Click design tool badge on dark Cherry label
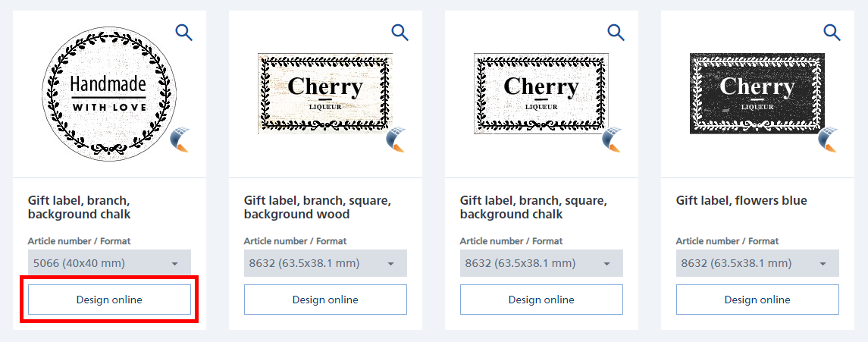 [x=829, y=140]
